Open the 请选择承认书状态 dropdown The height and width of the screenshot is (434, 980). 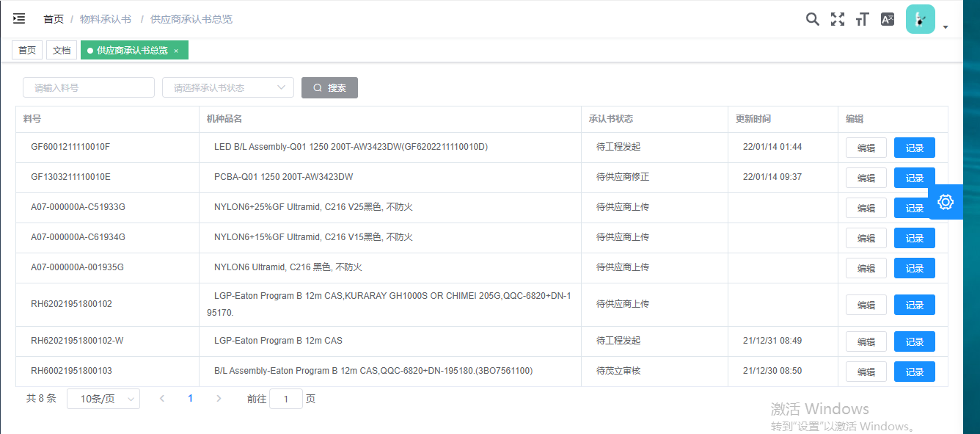(228, 87)
